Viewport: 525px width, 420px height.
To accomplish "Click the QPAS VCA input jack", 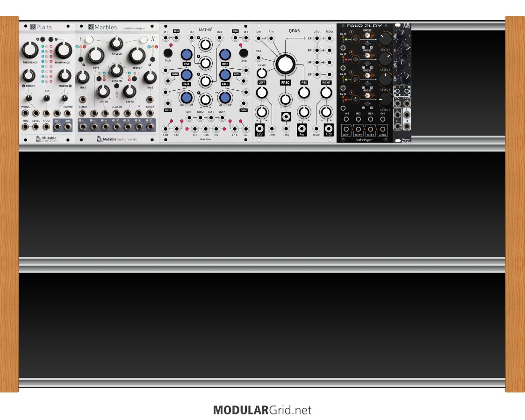I will (259, 58).
